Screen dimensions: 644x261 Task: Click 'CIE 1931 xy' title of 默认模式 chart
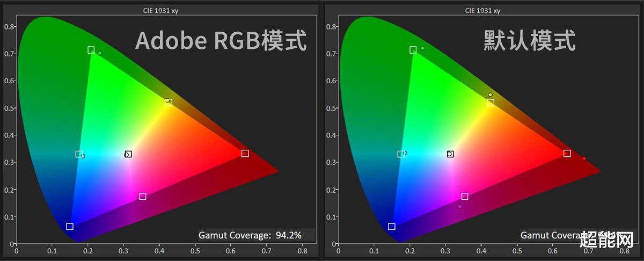[482, 10]
